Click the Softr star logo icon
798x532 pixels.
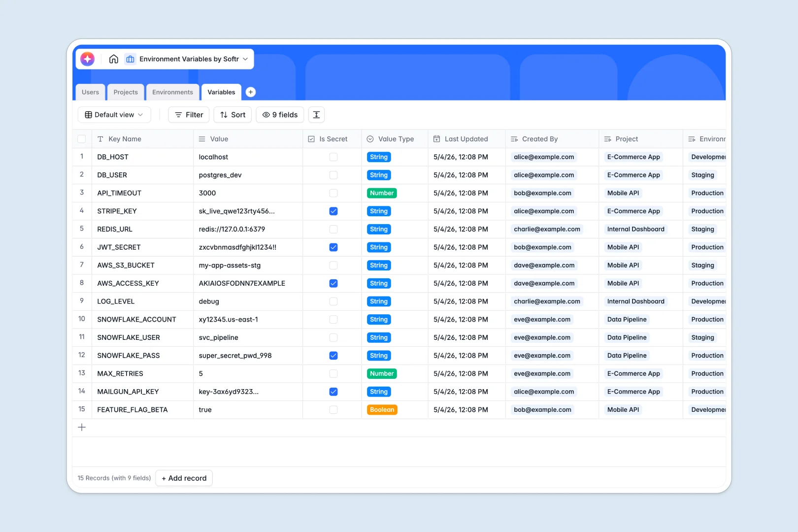coord(87,59)
